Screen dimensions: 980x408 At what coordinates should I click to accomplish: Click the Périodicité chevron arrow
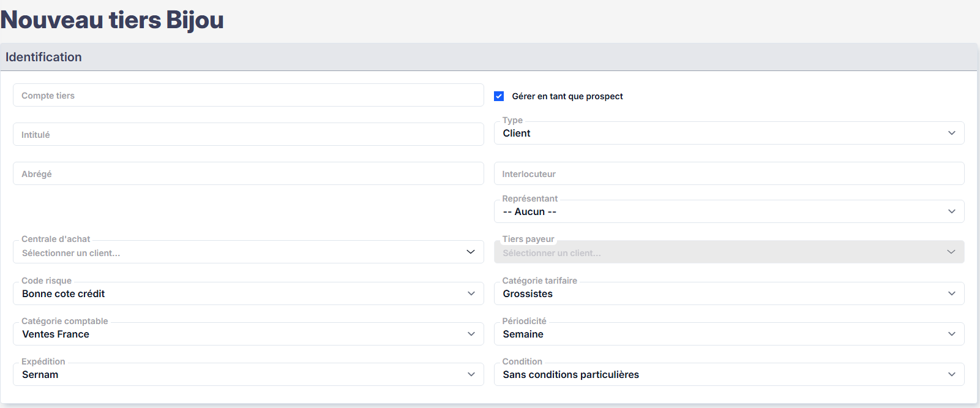(951, 334)
